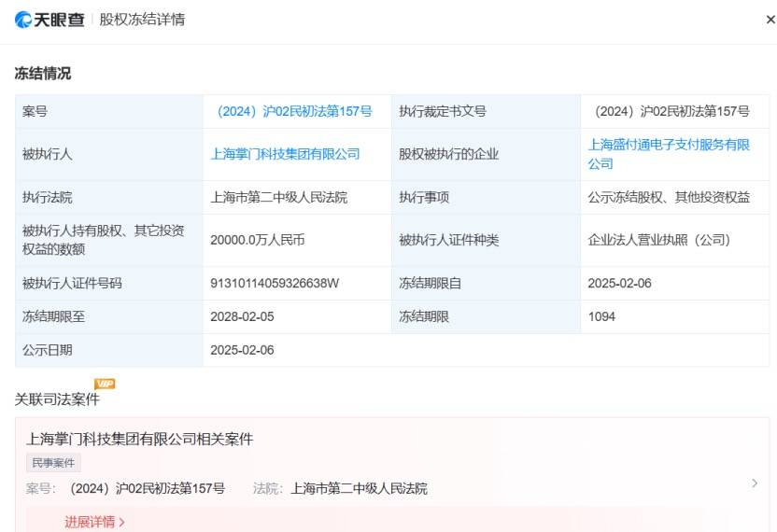This screenshot has width=777, height=532.
Task: Select the 执行裁定书文号 value (2024)沪02民初法第157号
Action: [x=672, y=111]
